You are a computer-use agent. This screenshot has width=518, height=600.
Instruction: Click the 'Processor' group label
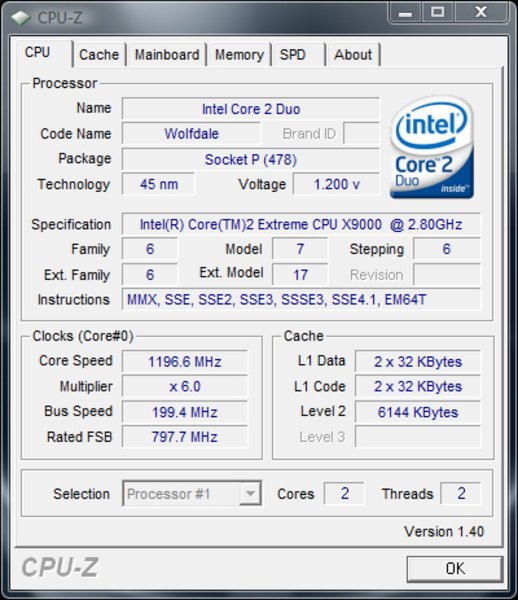[x=65, y=83]
